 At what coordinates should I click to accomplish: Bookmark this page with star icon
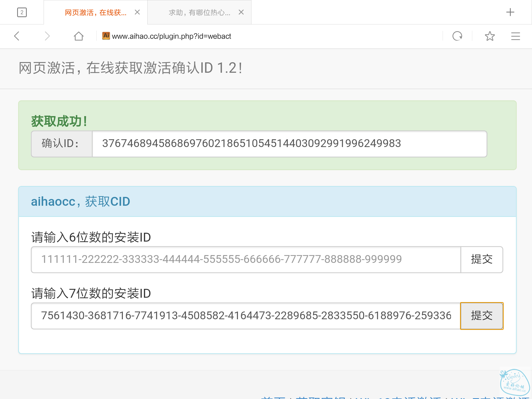[490, 36]
